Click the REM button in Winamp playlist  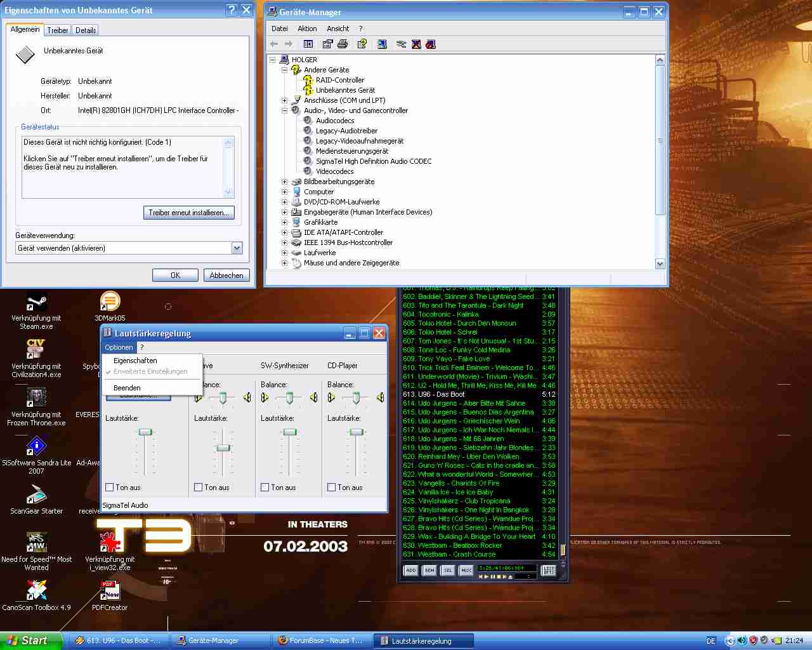tap(429, 571)
